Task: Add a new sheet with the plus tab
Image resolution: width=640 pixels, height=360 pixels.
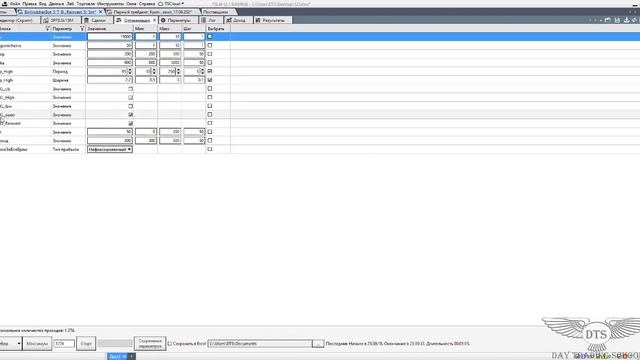Action: click(131, 356)
